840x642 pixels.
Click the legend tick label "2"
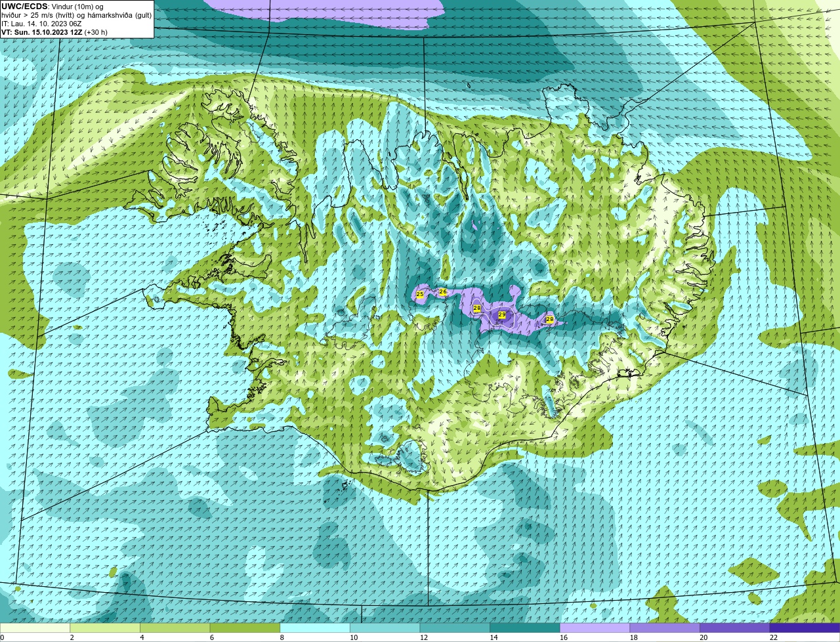click(72, 637)
